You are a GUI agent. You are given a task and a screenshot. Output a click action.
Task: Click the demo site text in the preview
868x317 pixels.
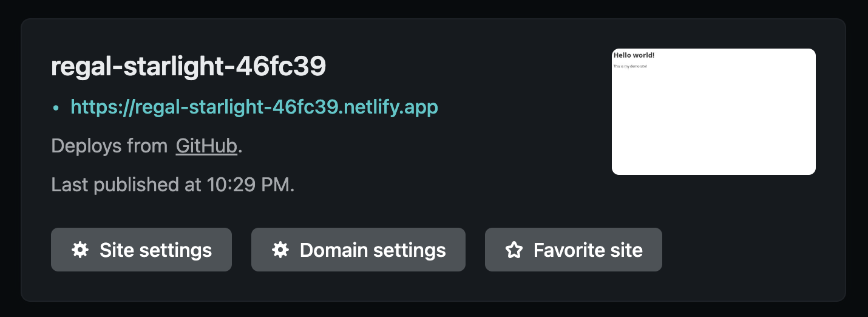click(x=630, y=66)
